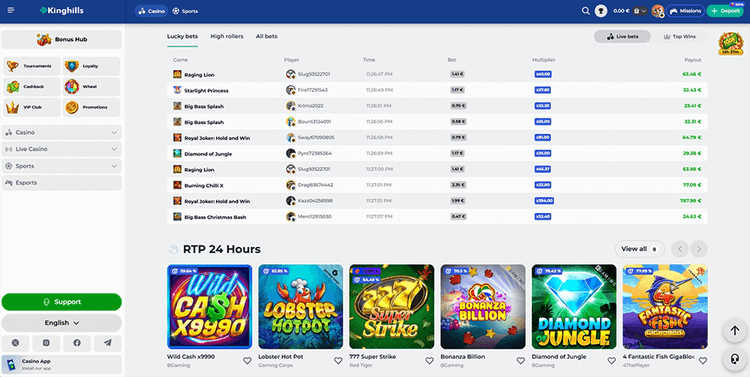750x377 pixels.
Task: Favorite Lobster Hot Pot with heart
Action: [x=338, y=361]
